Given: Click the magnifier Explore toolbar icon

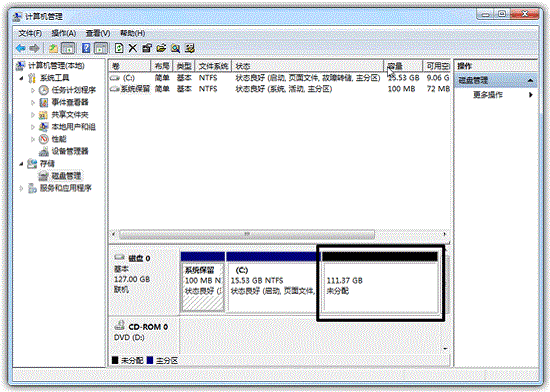Looking at the screenshot, I should (x=175, y=48).
